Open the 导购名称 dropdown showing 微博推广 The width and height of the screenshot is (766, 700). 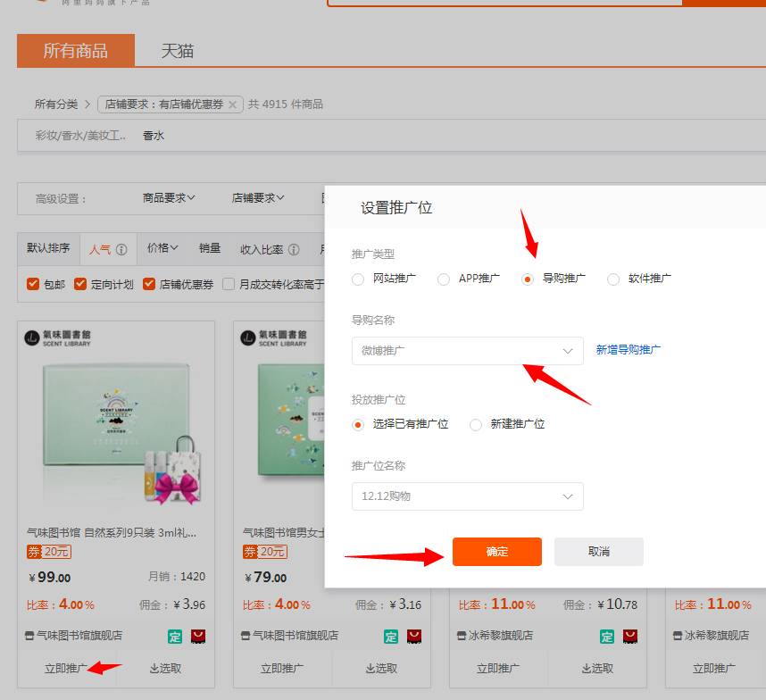point(468,351)
